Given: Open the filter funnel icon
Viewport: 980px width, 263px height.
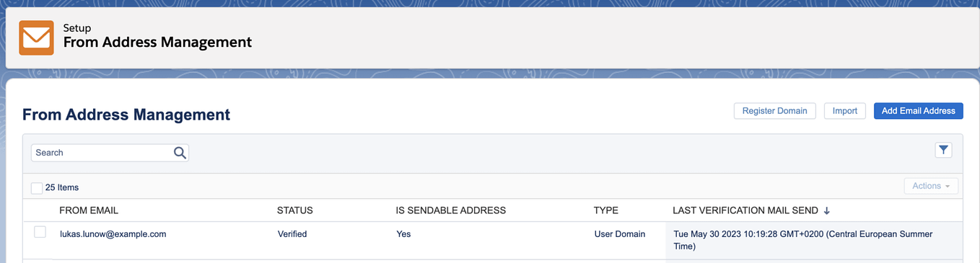Looking at the screenshot, I should [943, 150].
